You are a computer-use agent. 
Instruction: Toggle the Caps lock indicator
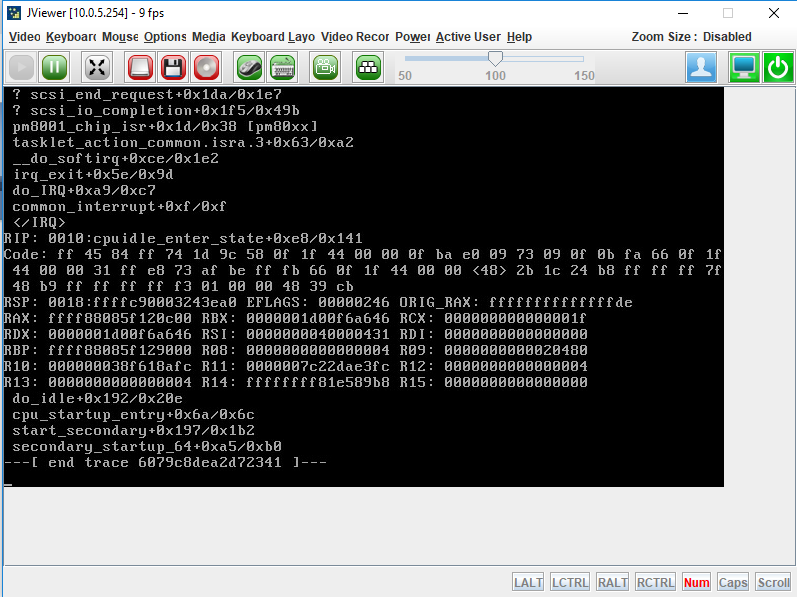pyautogui.click(x=732, y=582)
